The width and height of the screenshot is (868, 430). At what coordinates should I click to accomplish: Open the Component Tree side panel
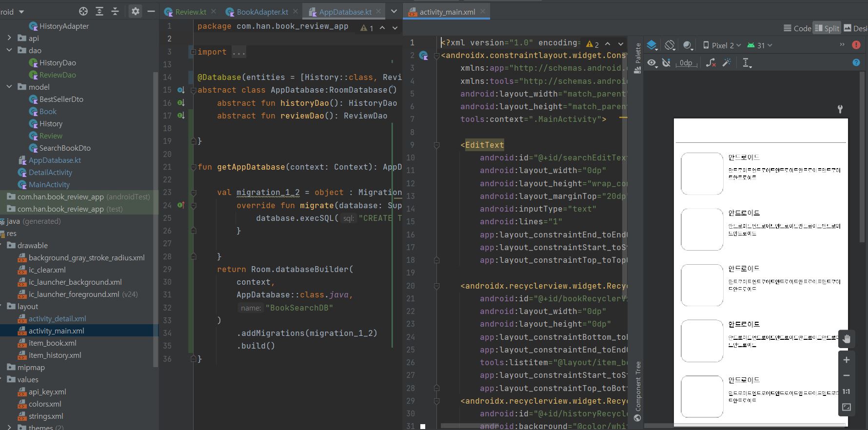pyautogui.click(x=637, y=391)
